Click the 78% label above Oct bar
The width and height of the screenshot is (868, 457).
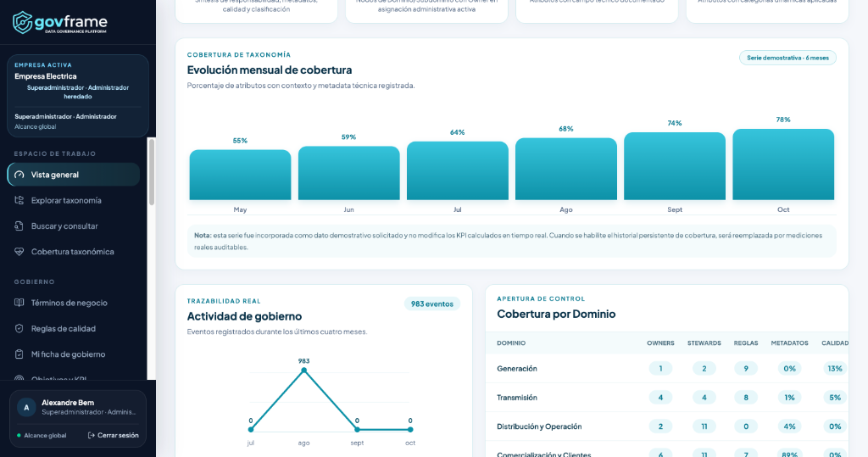pyautogui.click(x=783, y=120)
